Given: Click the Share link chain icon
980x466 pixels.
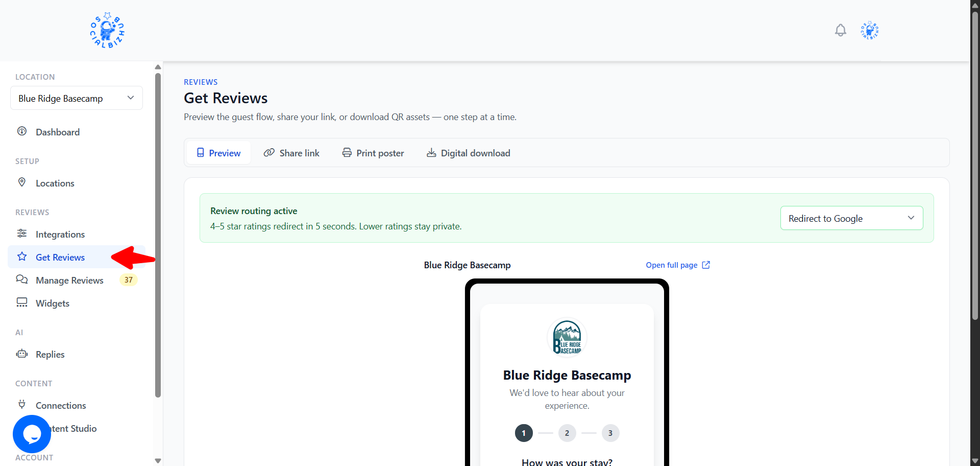Looking at the screenshot, I should point(269,153).
